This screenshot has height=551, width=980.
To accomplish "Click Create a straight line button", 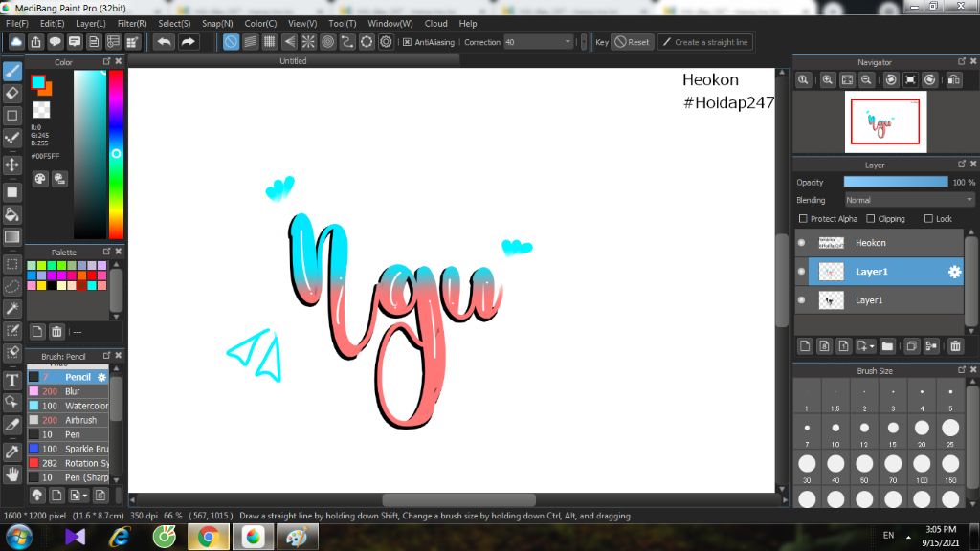I will coord(705,42).
